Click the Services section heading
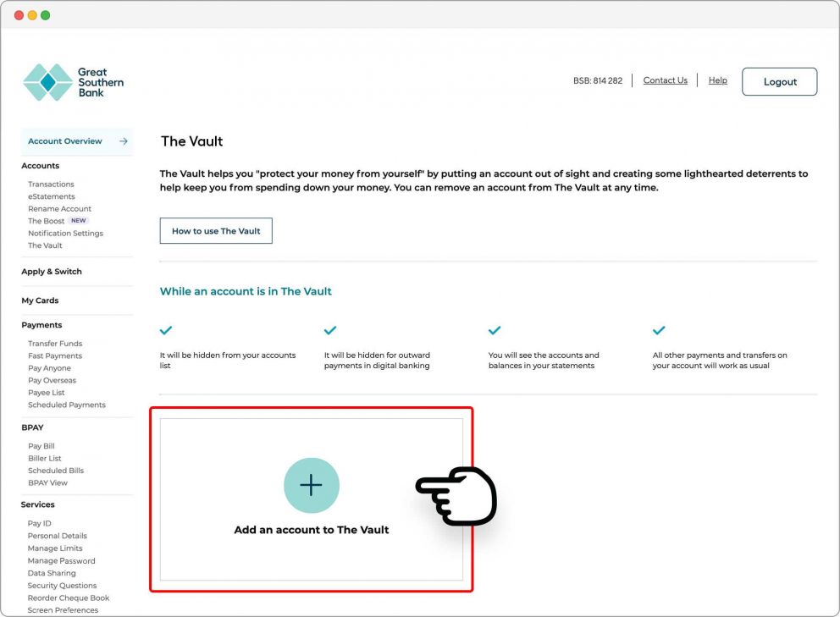This screenshot has width=840, height=617. coord(37,504)
